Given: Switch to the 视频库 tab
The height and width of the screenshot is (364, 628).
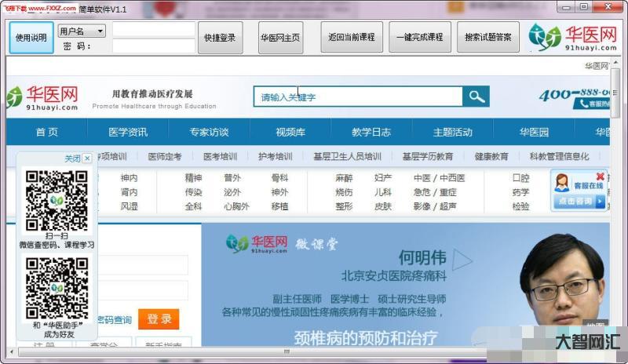Looking at the screenshot, I should click(290, 132).
